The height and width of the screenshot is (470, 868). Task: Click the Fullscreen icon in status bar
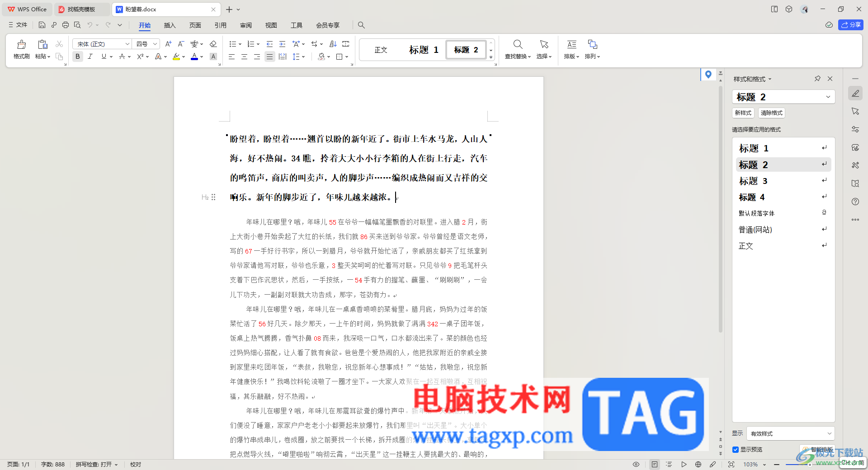coord(731,464)
